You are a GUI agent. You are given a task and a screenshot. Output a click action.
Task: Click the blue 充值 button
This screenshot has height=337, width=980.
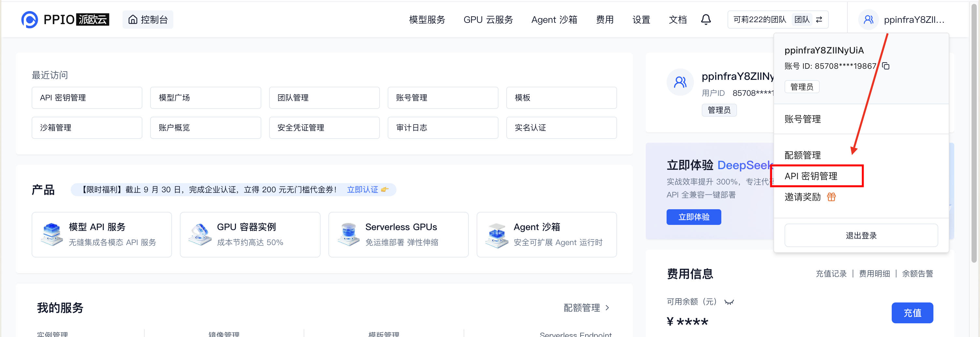(x=912, y=313)
